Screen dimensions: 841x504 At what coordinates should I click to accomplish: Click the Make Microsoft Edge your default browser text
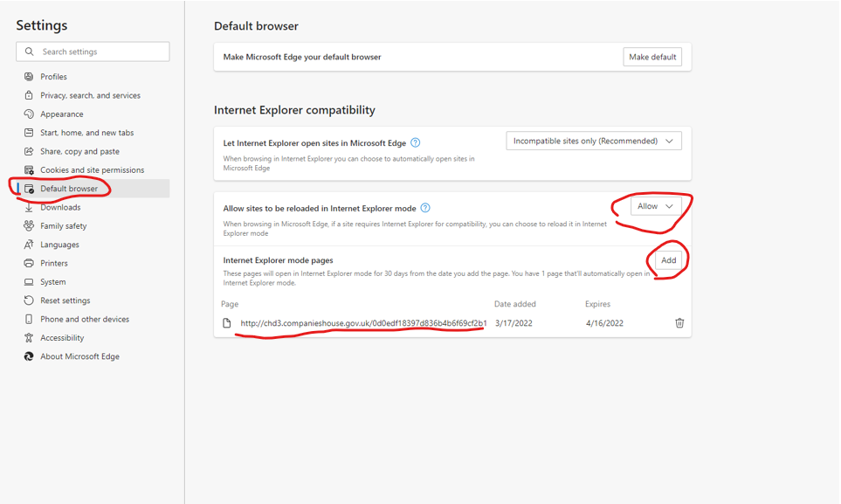[302, 57]
